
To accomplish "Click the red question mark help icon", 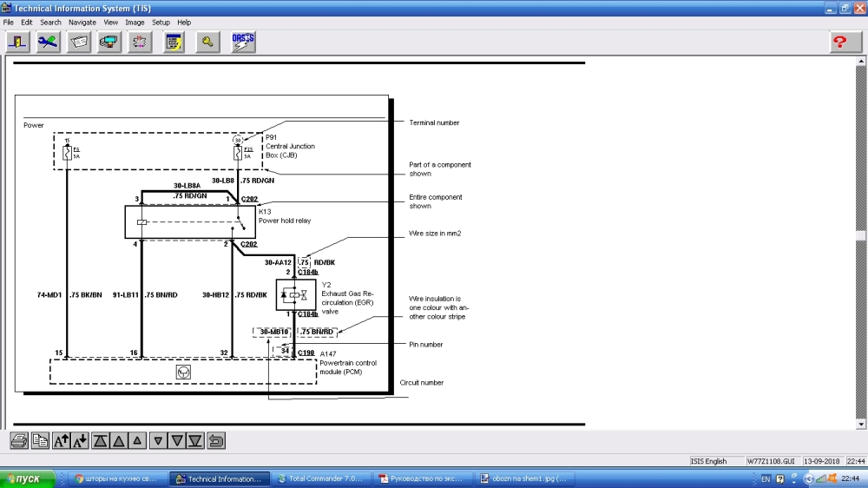I will 839,42.
